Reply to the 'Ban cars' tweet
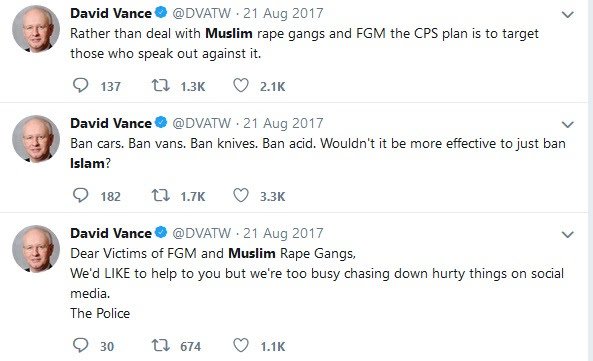The width and height of the screenshot is (593, 361). point(81,195)
